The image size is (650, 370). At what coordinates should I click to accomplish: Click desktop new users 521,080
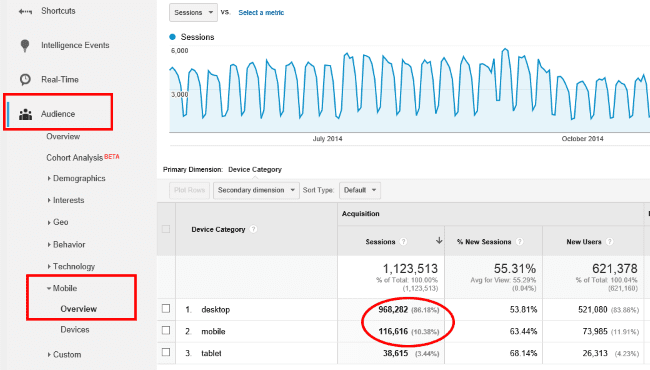tap(592, 310)
